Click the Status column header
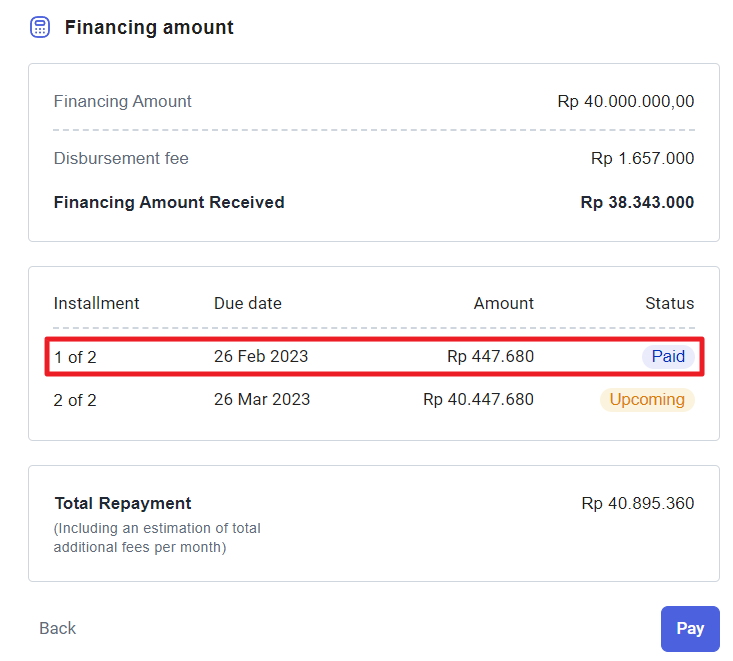733x661 pixels. (669, 303)
